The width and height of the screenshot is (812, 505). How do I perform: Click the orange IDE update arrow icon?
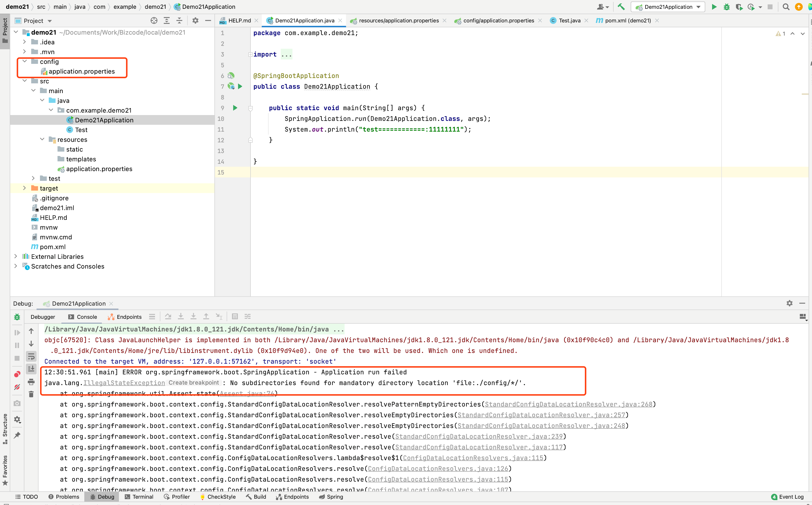(x=799, y=7)
